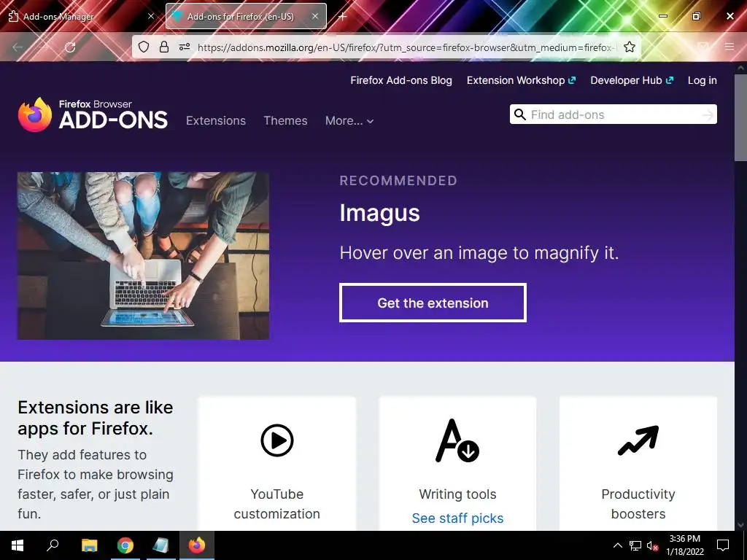Open the YouTube customization card label

pyautogui.click(x=276, y=504)
